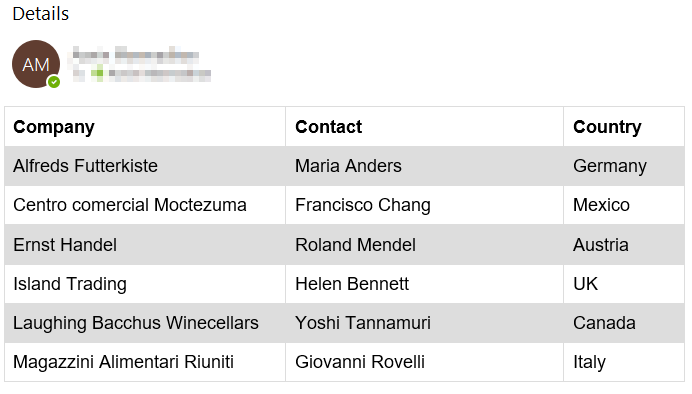Click the blurred email address line
This screenshot has height=394, width=692.
142,74
